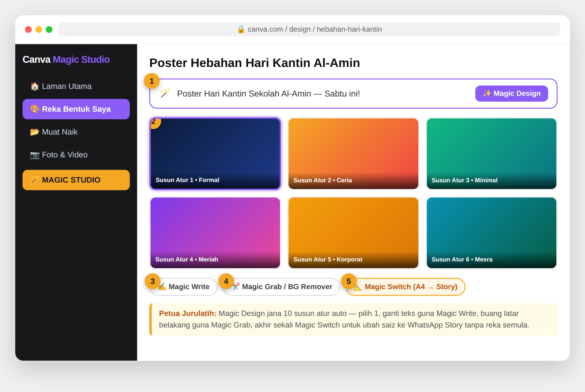The height and width of the screenshot is (392, 585).
Task: Use the Magic Write tool chip
Action: 184,287
